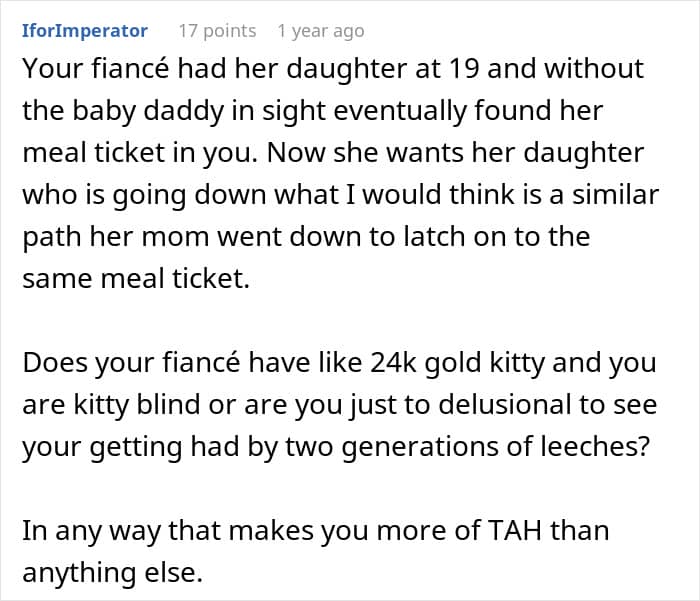The image size is (700, 601).
Task: Click the 17 points score
Action: pyautogui.click(x=216, y=31)
